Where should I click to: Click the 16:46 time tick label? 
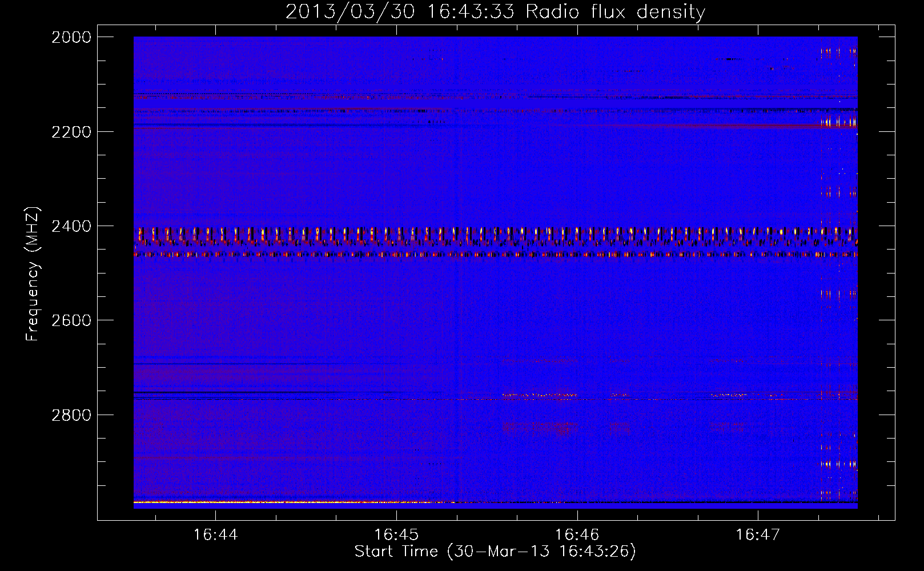[577, 535]
